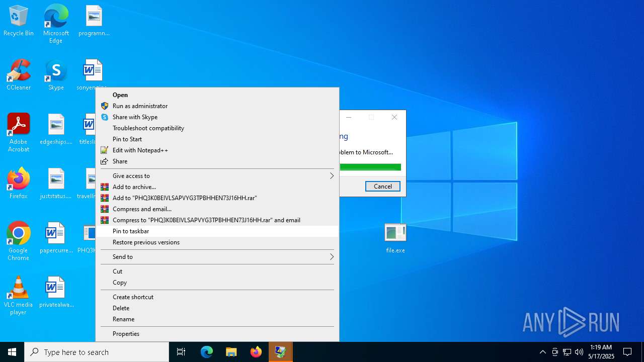Compress to .rar and email option
The height and width of the screenshot is (362, 644).
(x=217, y=220)
